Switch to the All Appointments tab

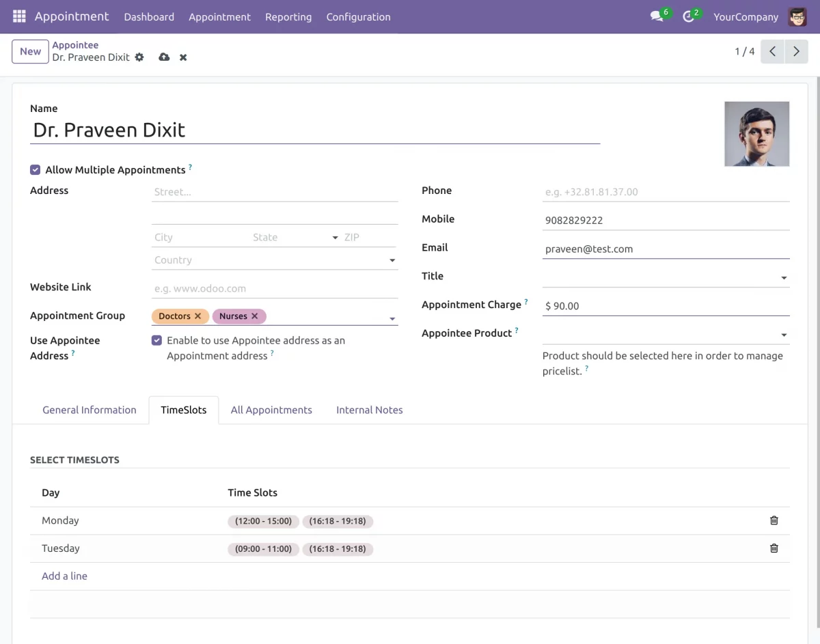click(271, 410)
